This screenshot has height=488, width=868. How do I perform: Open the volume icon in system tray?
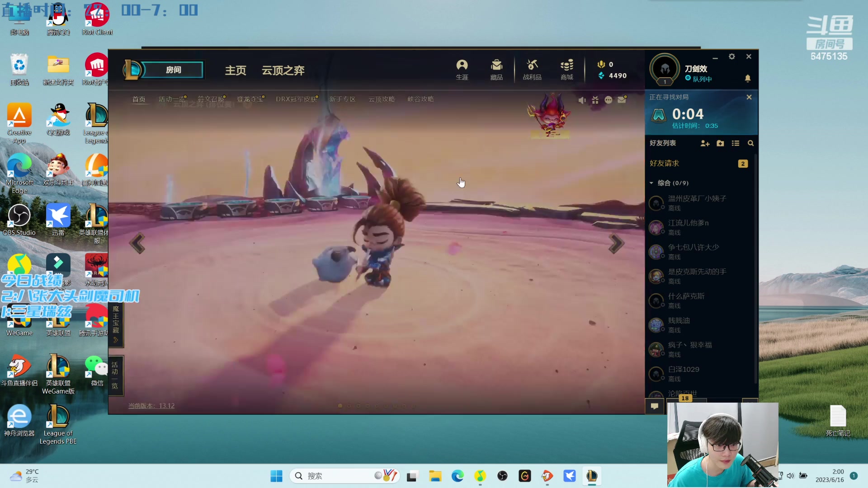(790, 476)
